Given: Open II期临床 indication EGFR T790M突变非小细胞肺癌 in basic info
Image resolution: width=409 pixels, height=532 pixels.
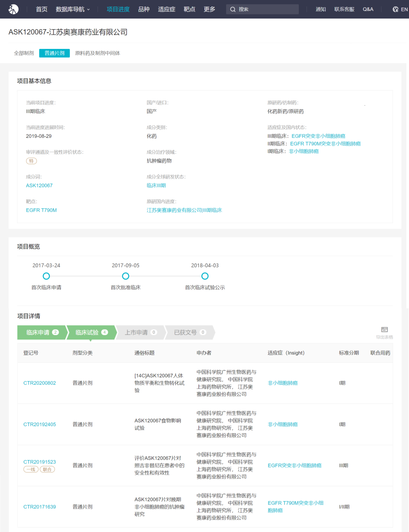Looking at the screenshot, I should click(325, 144).
